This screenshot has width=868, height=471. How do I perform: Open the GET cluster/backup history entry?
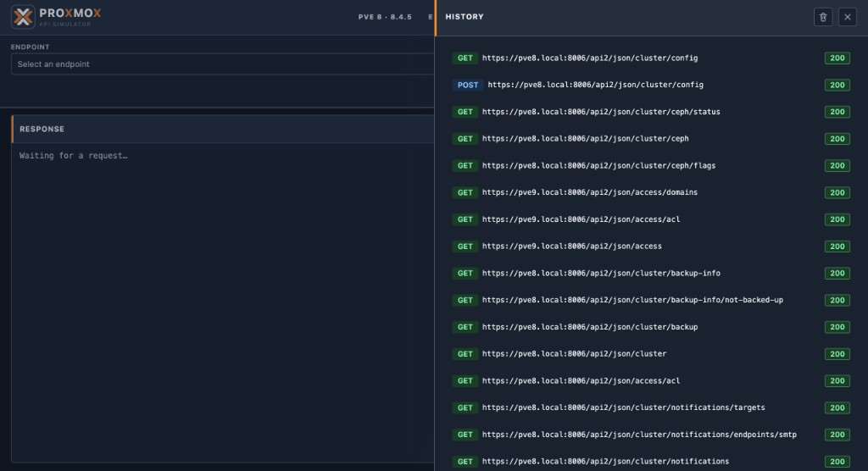pos(651,327)
